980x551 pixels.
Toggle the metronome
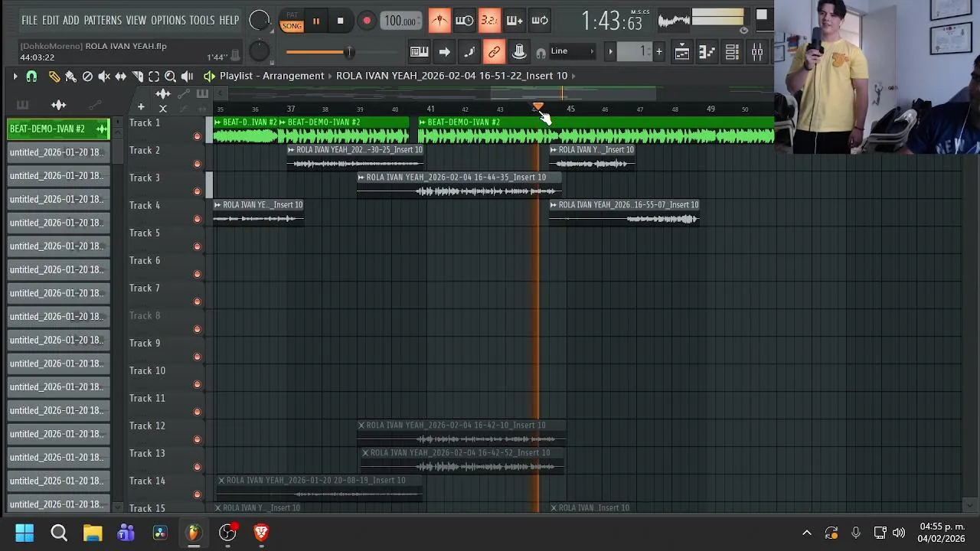(439, 21)
